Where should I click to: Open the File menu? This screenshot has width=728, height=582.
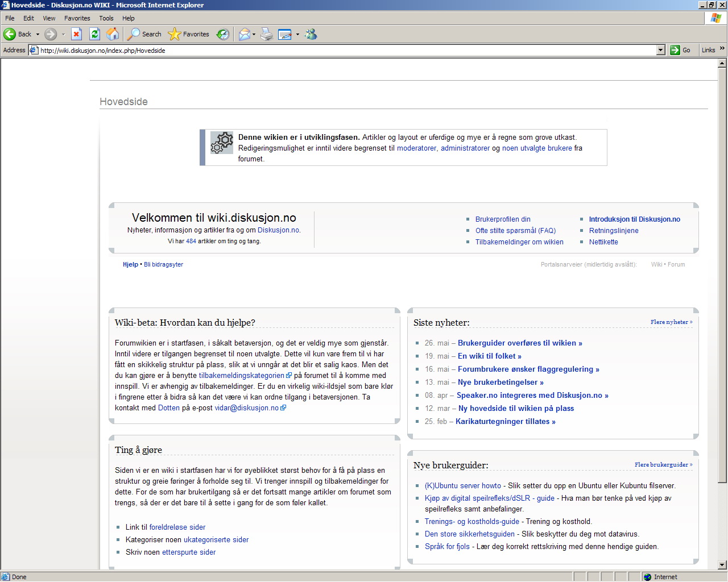[10, 18]
